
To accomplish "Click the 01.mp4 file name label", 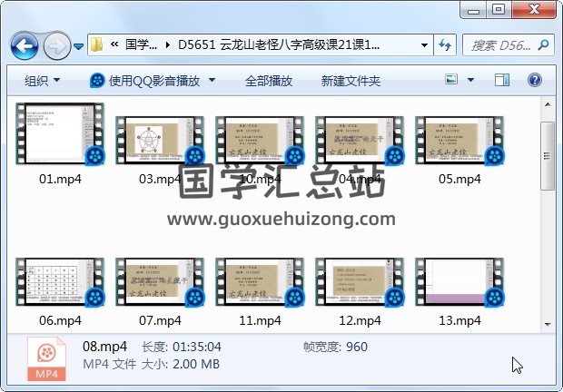I will [60, 179].
